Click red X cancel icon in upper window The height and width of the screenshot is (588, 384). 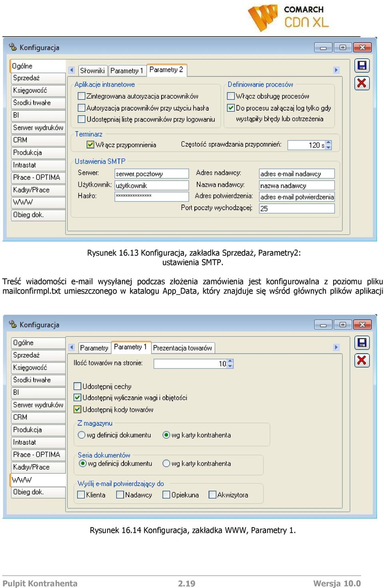tap(362, 83)
